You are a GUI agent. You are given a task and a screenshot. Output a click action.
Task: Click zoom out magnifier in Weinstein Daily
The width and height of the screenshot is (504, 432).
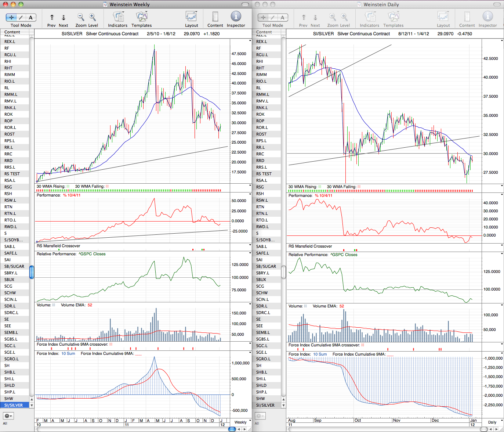(332, 17)
